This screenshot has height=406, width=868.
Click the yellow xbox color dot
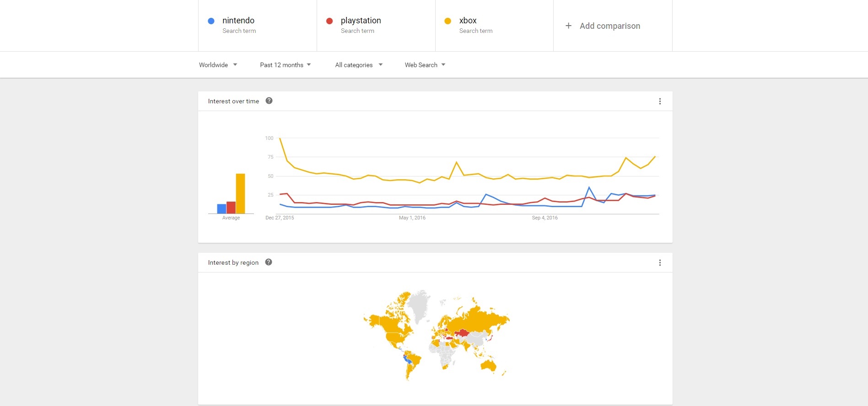point(448,21)
